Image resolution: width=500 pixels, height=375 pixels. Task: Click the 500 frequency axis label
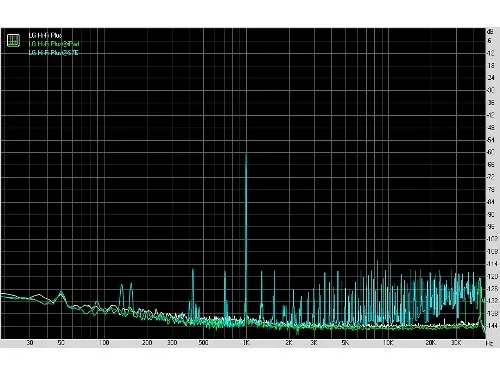click(x=203, y=343)
